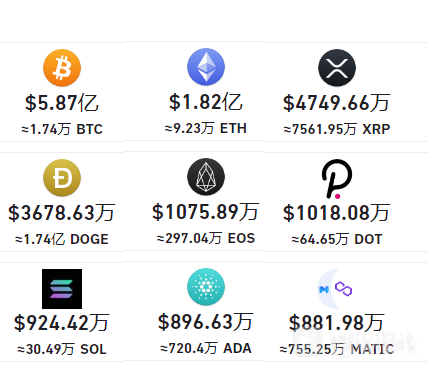
Task: Click the Polkadot P logo icon
Action: pyautogui.click(x=337, y=179)
